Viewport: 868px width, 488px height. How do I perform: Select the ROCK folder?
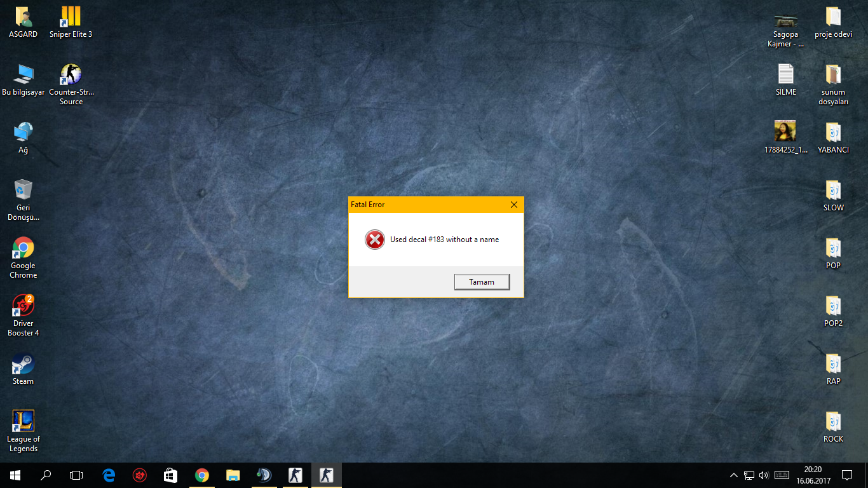click(x=834, y=427)
